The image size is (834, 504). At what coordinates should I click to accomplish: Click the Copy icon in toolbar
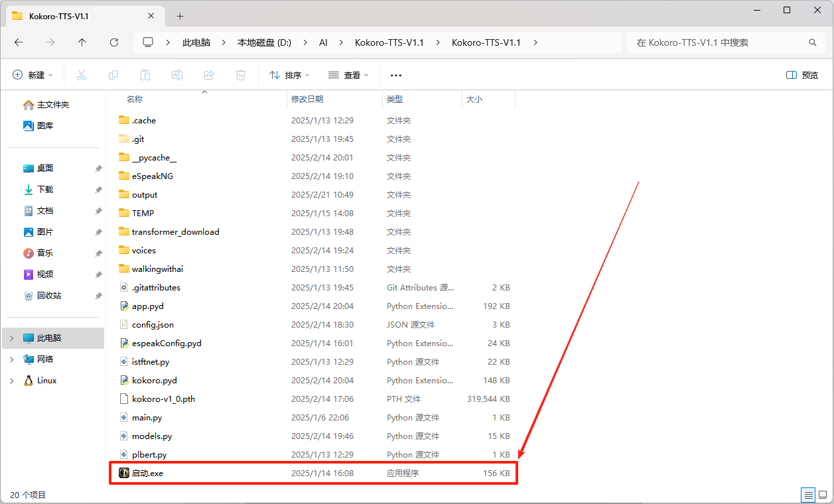point(113,75)
